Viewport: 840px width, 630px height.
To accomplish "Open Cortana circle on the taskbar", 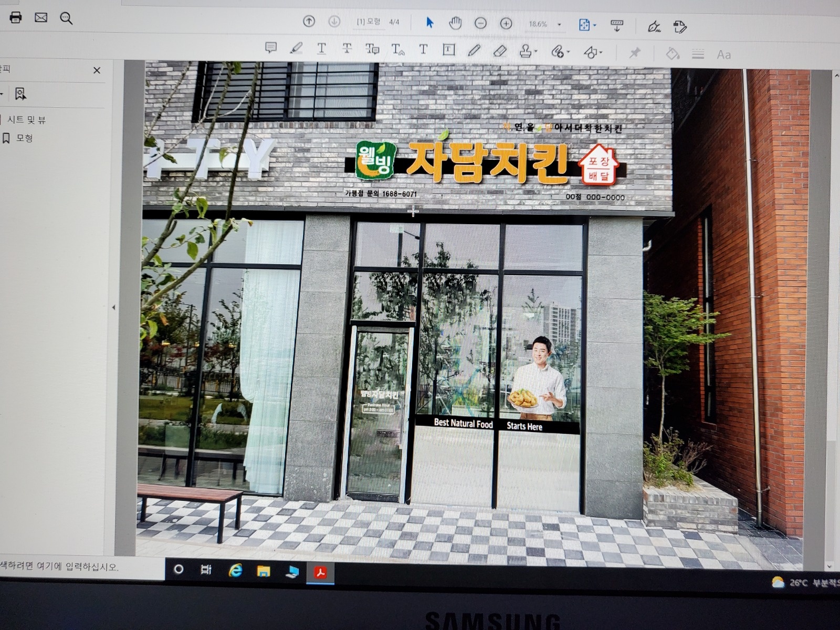I will [178, 569].
